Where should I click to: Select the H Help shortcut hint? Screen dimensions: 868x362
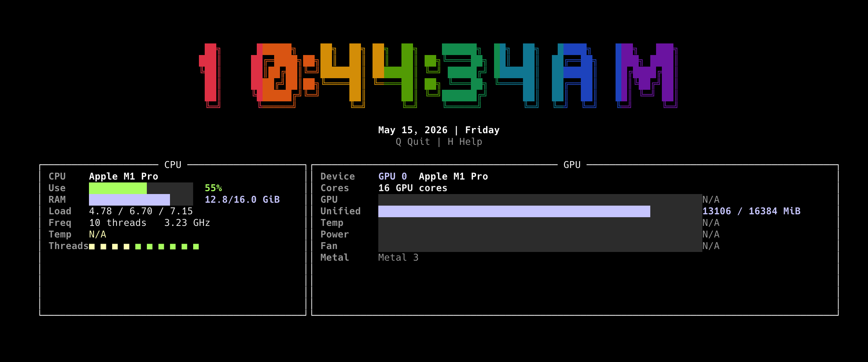(465, 142)
